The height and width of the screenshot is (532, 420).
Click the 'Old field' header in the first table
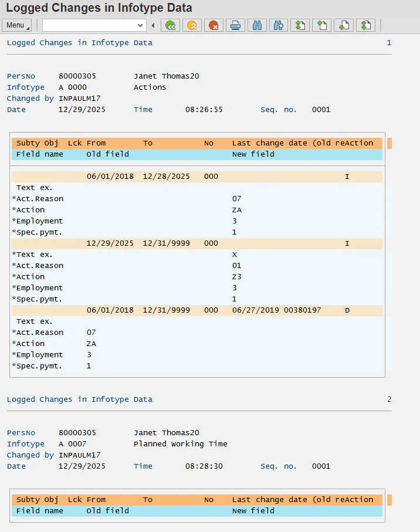point(107,154)
